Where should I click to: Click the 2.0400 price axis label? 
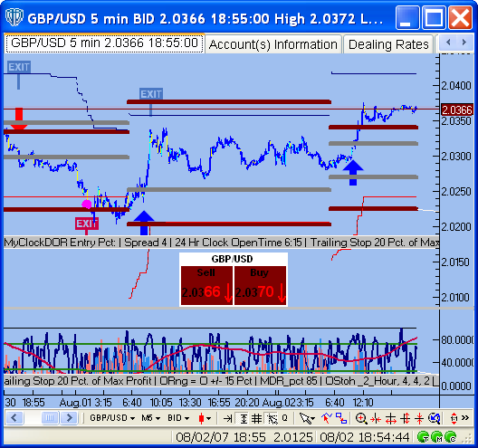click(456, 86)
